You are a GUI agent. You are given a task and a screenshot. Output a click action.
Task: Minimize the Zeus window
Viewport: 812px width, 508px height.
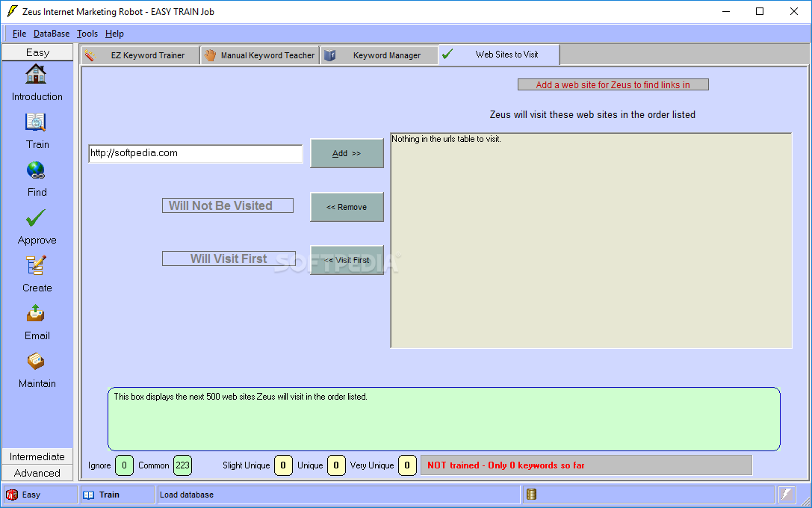click(726, 11)
